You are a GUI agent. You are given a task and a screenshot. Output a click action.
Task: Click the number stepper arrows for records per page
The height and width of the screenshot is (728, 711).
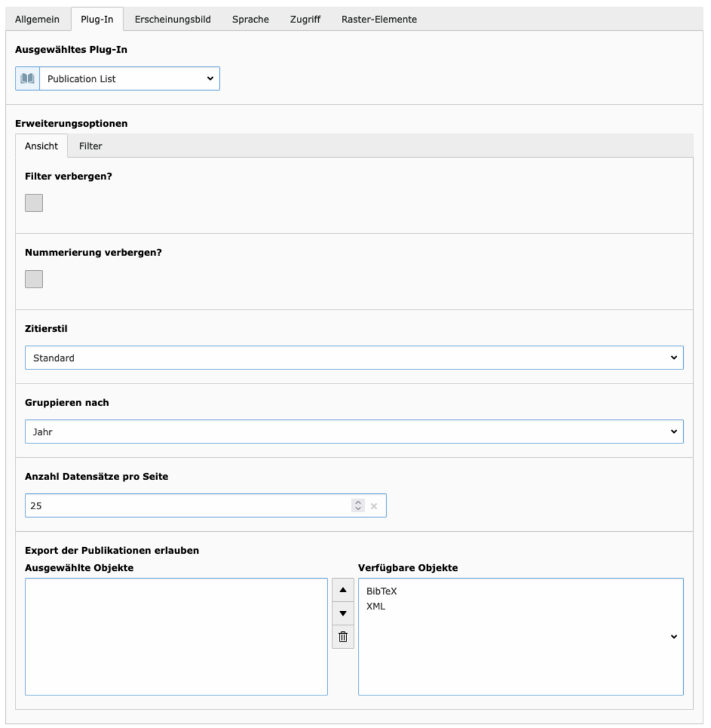point(358,506)
